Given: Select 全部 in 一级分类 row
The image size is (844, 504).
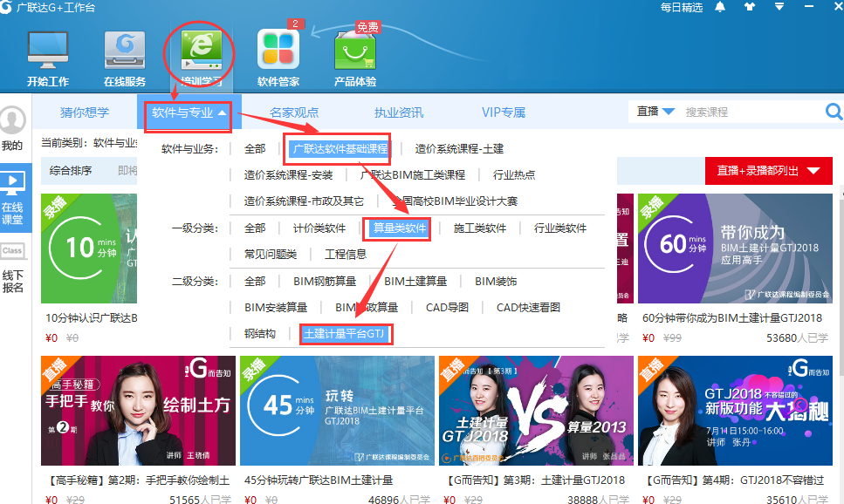Looking at the screenshot, I should [255, 228].
